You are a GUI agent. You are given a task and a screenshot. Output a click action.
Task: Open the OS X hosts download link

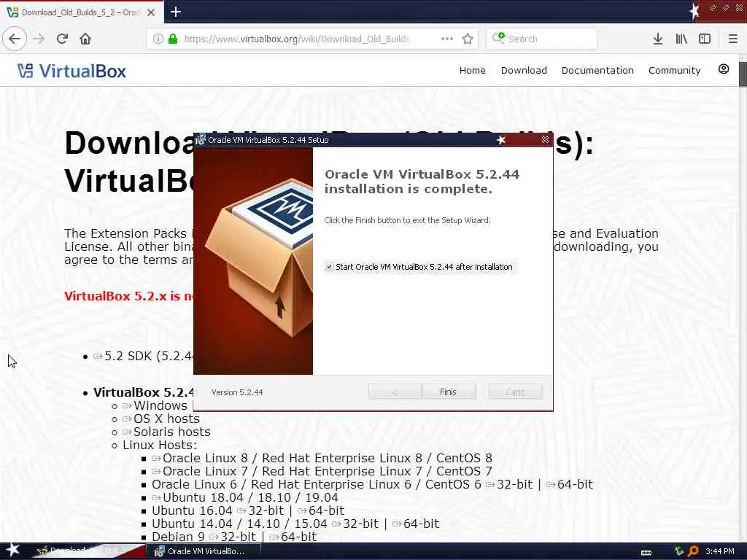coord(161,419)
